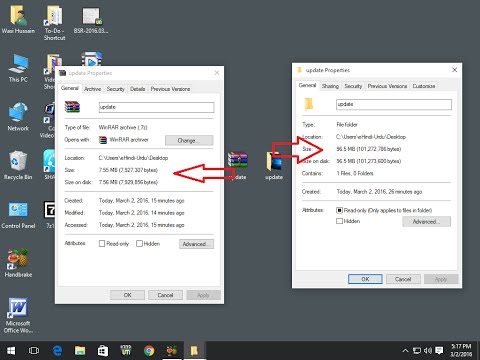
Task: Tick Hidden checkbox in folder properties
Action: point(339,221)
